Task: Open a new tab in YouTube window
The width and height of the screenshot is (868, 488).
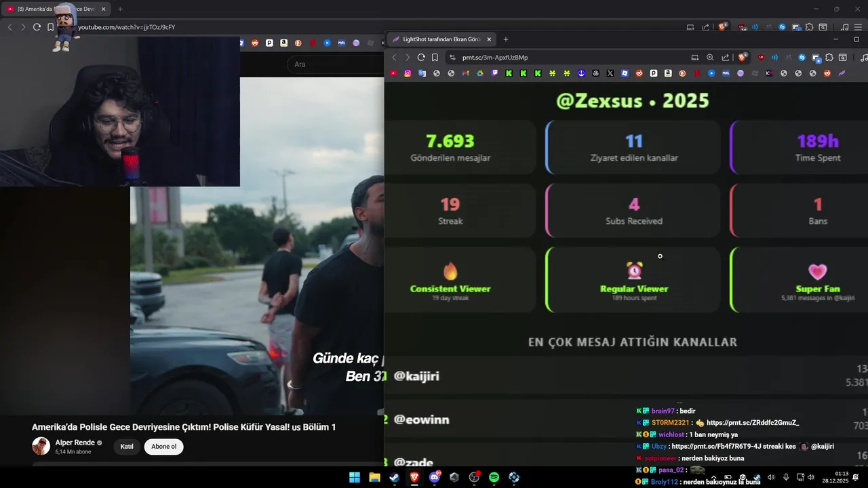Action: pos(120,9)
